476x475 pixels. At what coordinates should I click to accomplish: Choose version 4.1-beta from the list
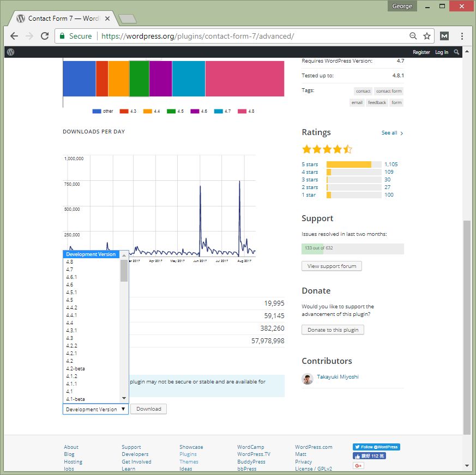91,399
